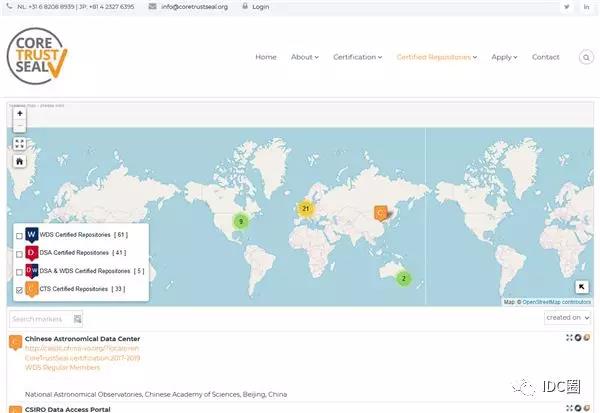Expand the About menu
Viewport: 600px width, 413px height.
pyautogui.click(x=305, y=57)
